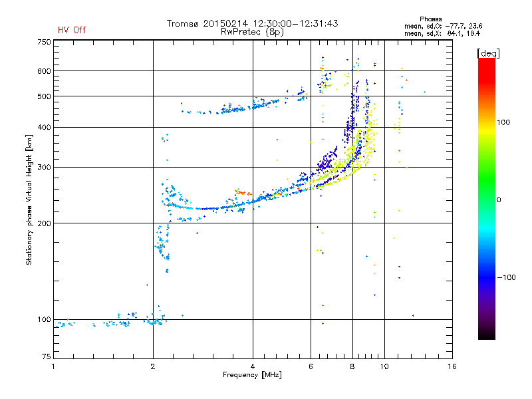Click the colorbar '100' tick label
The width and height of the screenshot is (532, 399).
point(503,122)
